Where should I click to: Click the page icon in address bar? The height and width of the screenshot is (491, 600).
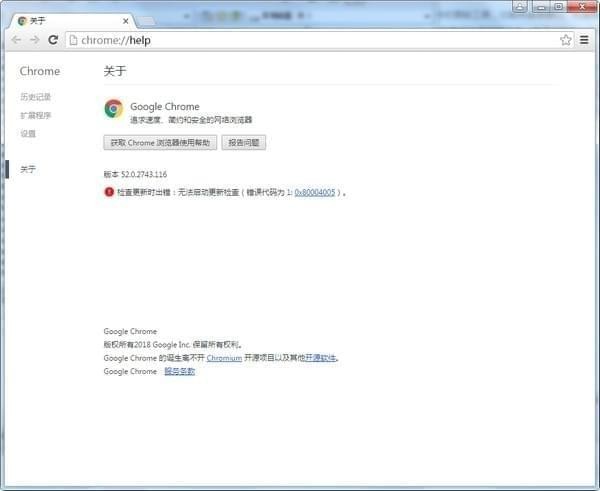(74, 40)
